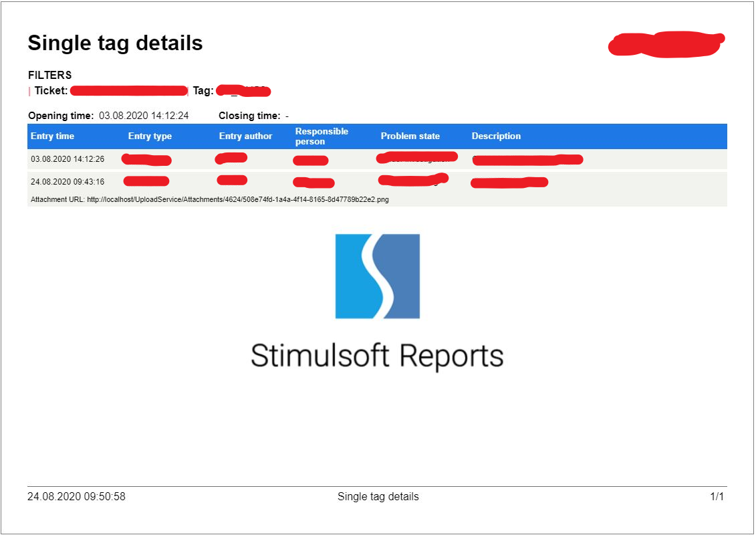Select the 'Ticket:' filter label
The image size is (756, 537).
51,91
